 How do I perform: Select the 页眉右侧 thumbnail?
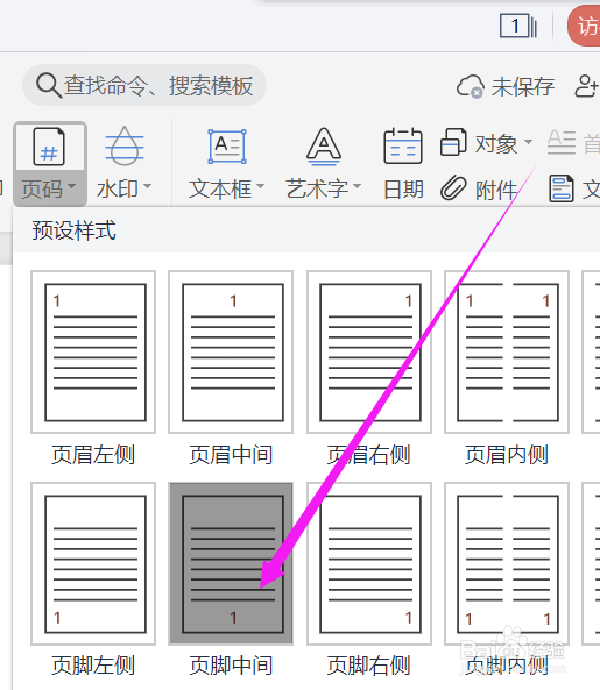369,352
